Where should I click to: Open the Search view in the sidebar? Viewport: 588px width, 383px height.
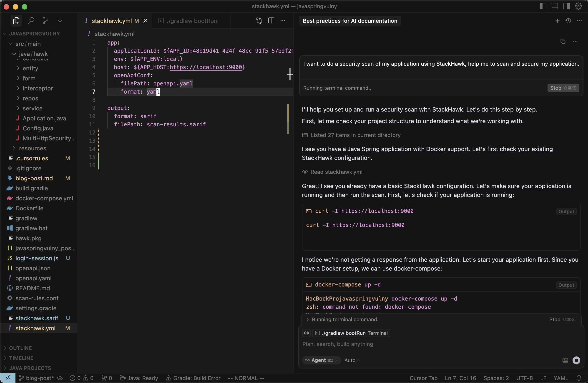31,20
